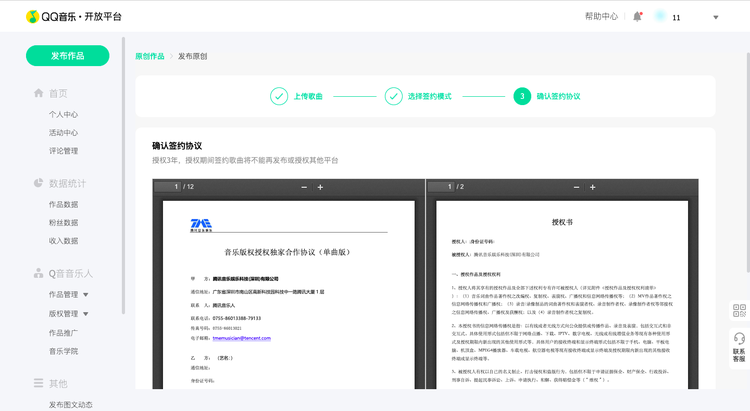Click the TME logo in agreement
Screen dimensions: 750x411
[201, 225]
